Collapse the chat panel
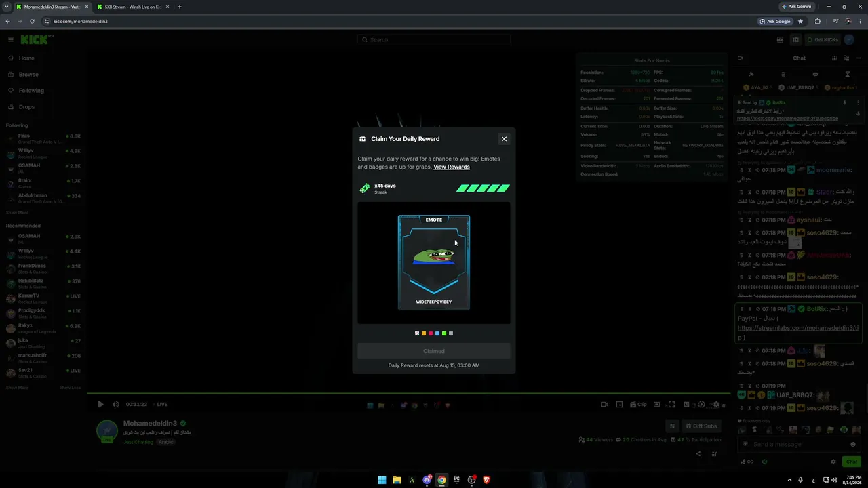 [742, 58]
